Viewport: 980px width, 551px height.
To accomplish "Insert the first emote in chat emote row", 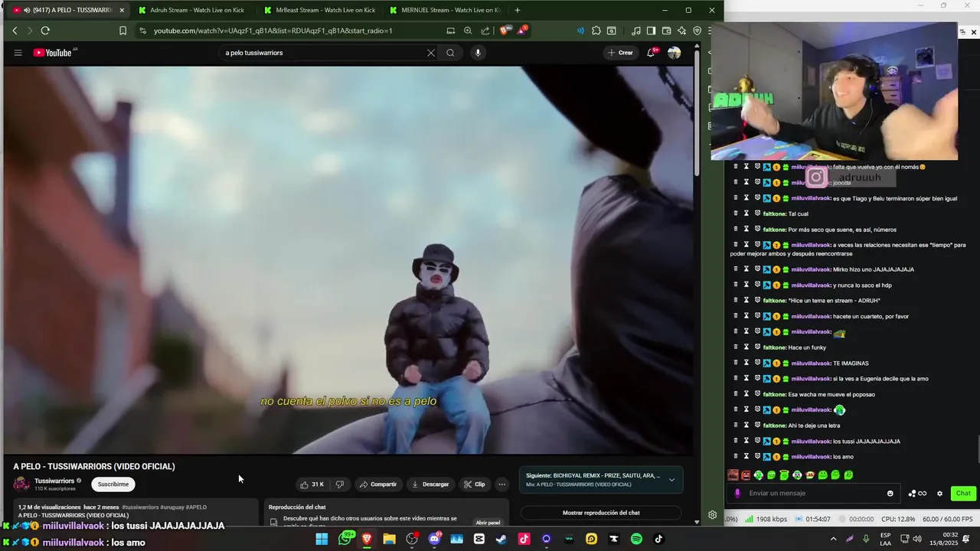I will (x=733, y=475).
